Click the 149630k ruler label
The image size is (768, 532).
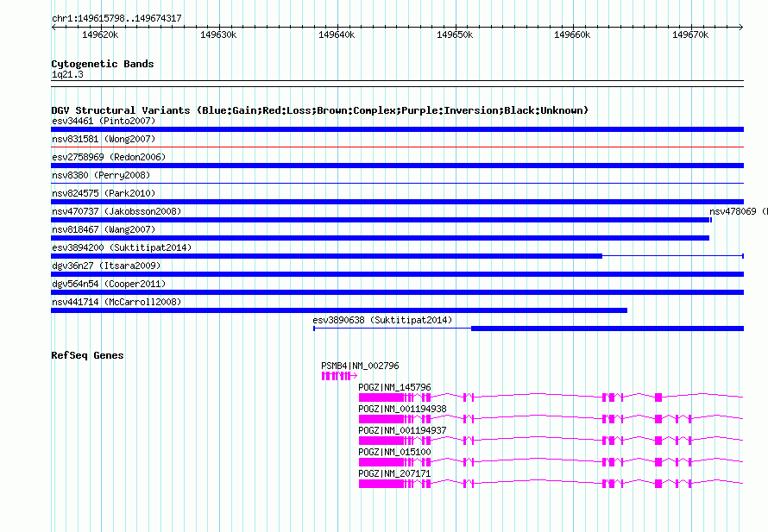click(218, 34)
